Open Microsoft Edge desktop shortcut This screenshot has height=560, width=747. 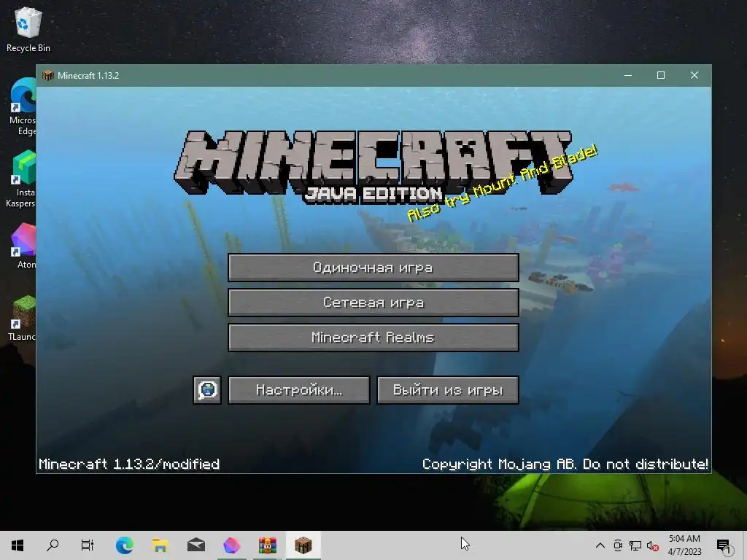pyautogui.click(x=23, y=107)
